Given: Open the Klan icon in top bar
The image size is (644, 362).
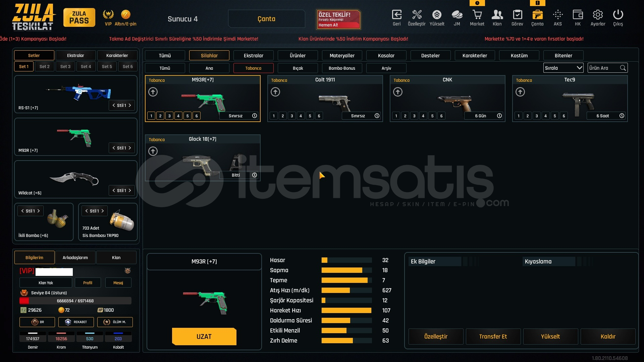Looking at the screenshot, I should tap(497, 15).
